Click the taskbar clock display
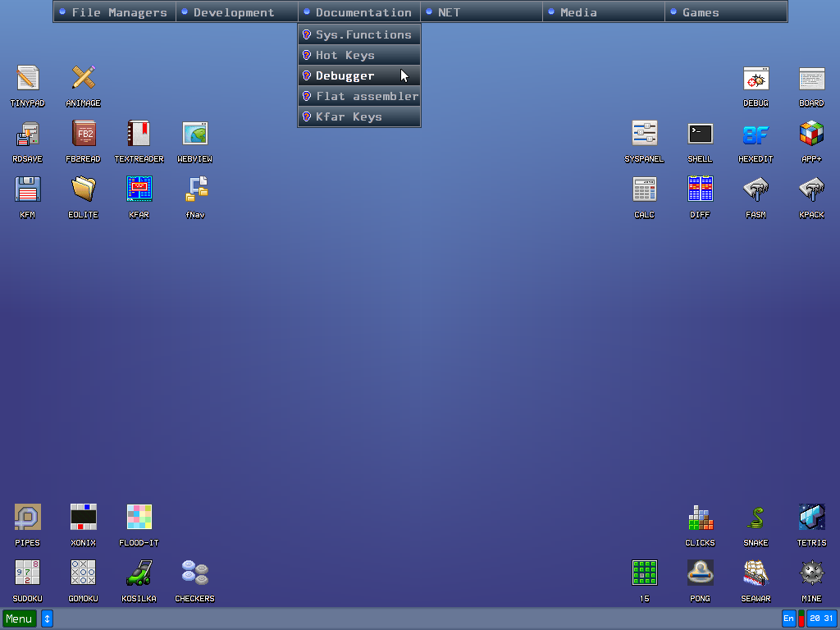 pos(821,619)
